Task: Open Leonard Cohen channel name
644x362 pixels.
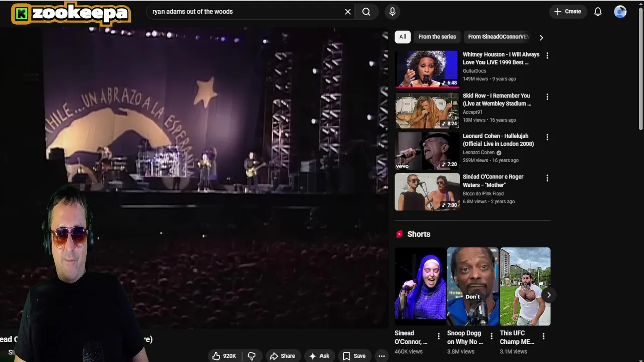Action: (478, 153)
